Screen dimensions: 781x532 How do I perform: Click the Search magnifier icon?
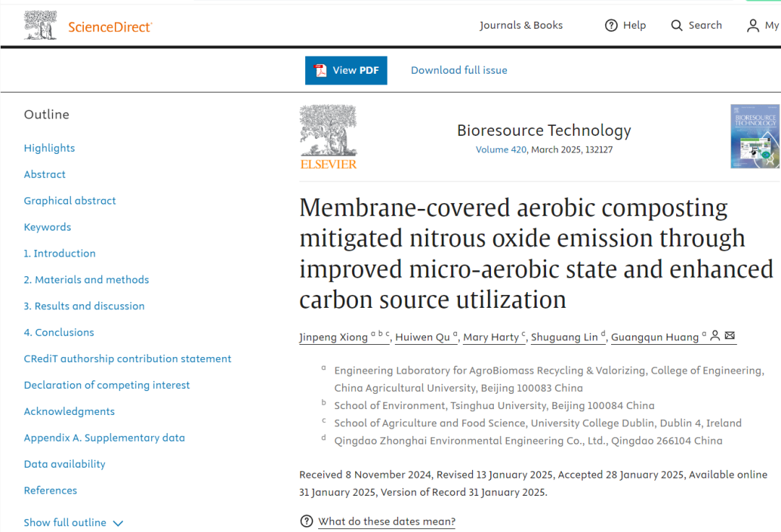677,25
